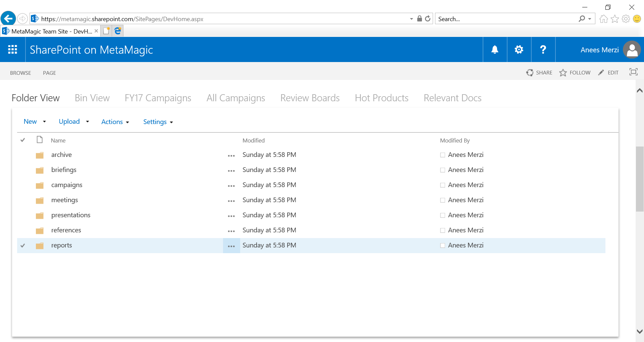Switch to the FY17 Campaigns tab
Viewport: 644px width, 342px height.
tap(158, 98)
